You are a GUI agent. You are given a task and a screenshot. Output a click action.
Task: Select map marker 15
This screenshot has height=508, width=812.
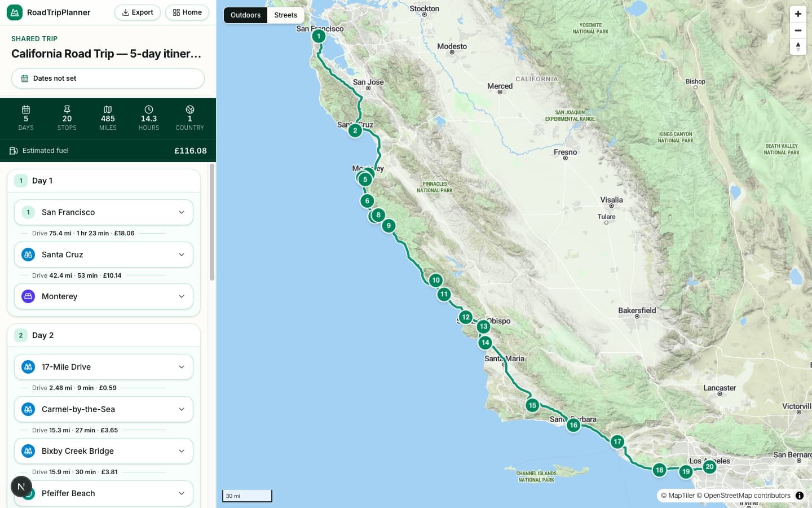pos(532,405)
